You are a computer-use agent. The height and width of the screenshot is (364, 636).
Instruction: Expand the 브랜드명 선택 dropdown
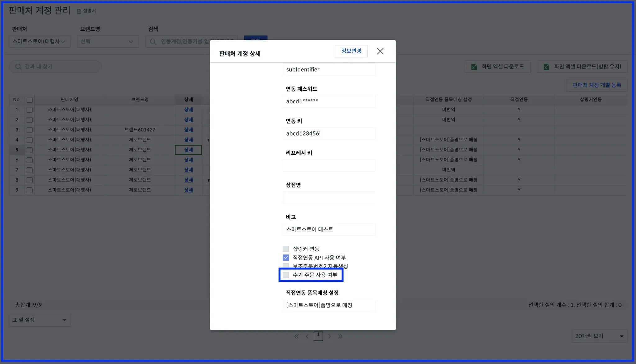(x=107, y=42)
